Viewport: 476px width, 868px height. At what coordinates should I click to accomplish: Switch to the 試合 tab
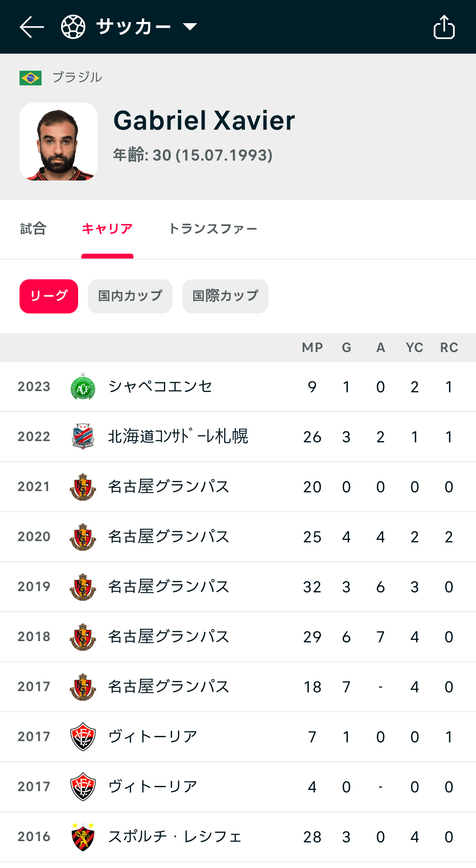coord(33,229)
